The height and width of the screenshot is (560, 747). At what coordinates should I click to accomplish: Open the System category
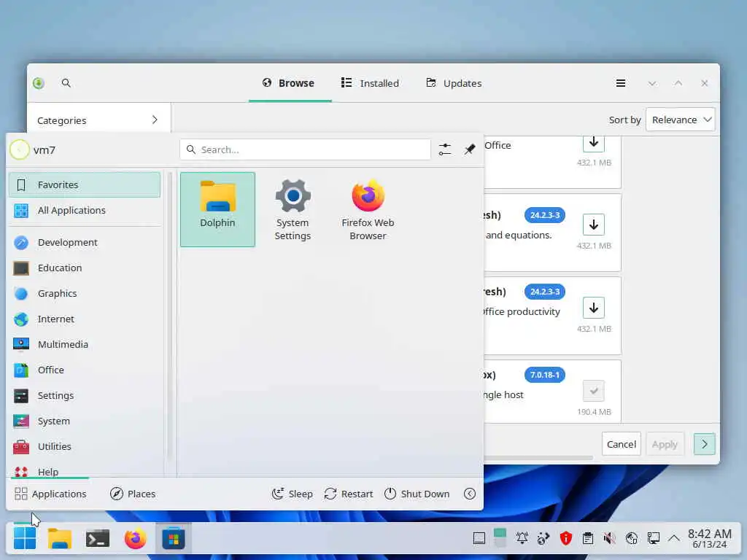[x=85, y=421]
